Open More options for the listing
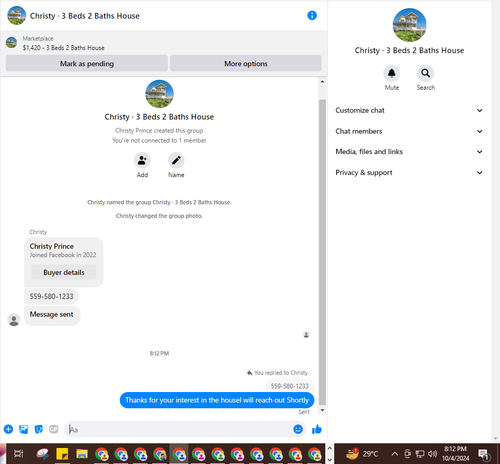This screenshot has height=464, width=500. [246, 63]
